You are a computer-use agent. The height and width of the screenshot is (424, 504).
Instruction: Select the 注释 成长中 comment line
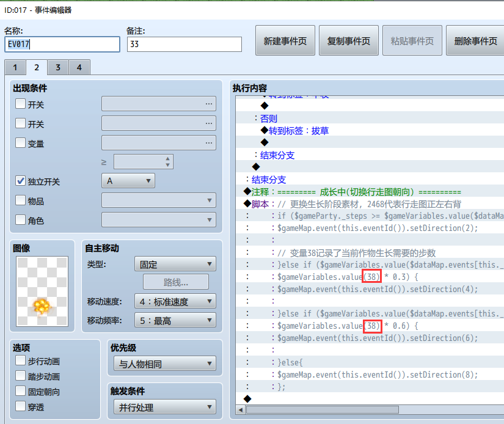click(x=370, y=192)
